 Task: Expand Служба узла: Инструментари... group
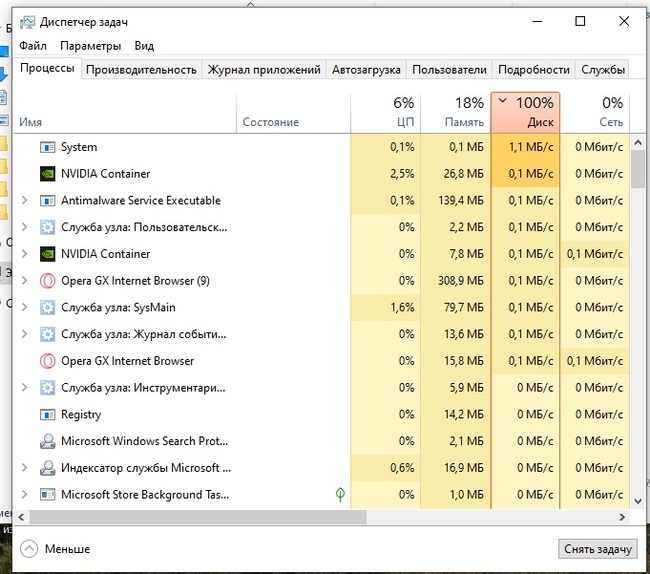coord(24,388)
